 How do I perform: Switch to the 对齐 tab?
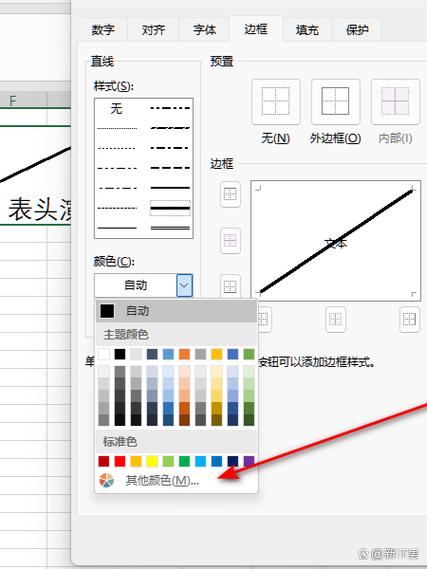coord(153,29)
